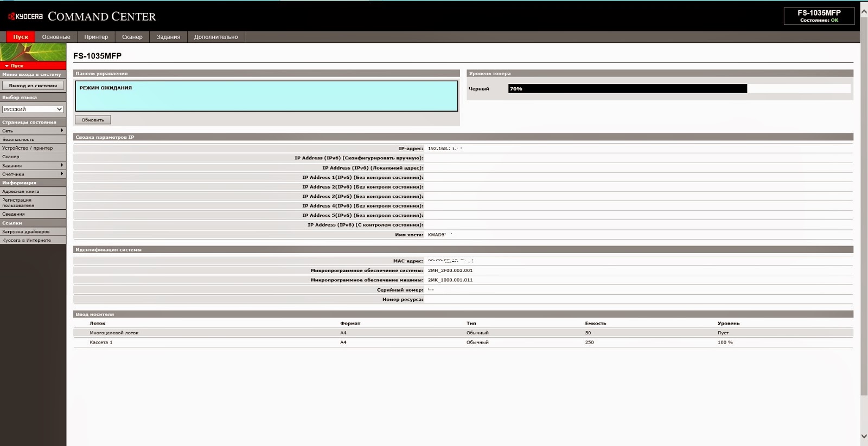Click the Имя хоста value KMAD5
The width and height of the screenshot is (868, 446).
click(439, 235)
